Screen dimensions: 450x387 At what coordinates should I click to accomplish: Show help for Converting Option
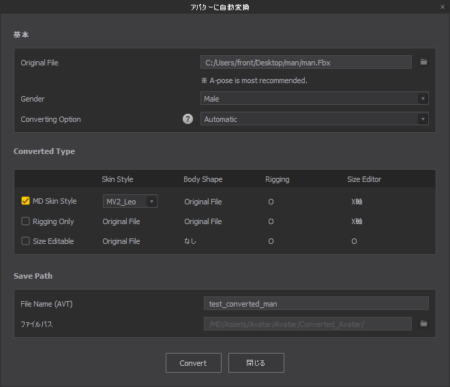click(x=188, y=119)
